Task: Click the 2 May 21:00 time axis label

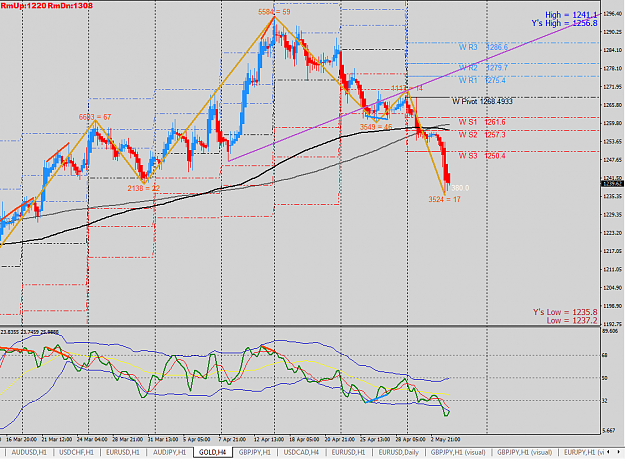Action: 445,439
